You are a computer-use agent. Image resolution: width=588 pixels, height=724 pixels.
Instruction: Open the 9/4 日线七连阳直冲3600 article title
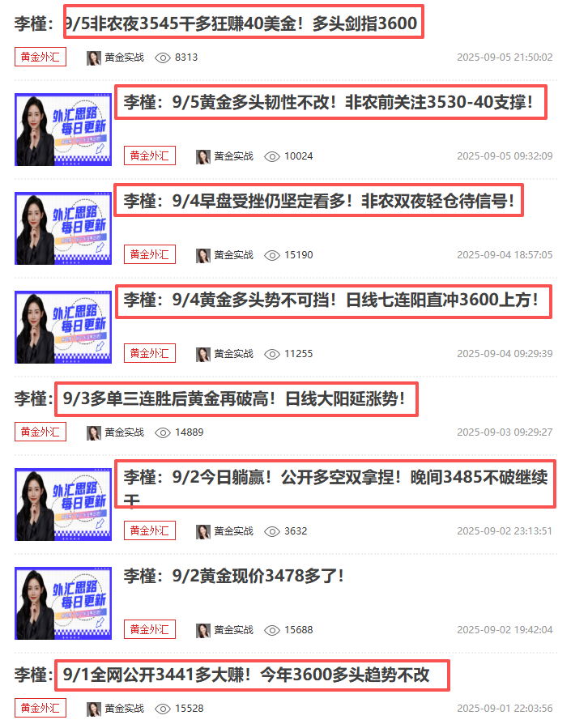click(330, 300)
